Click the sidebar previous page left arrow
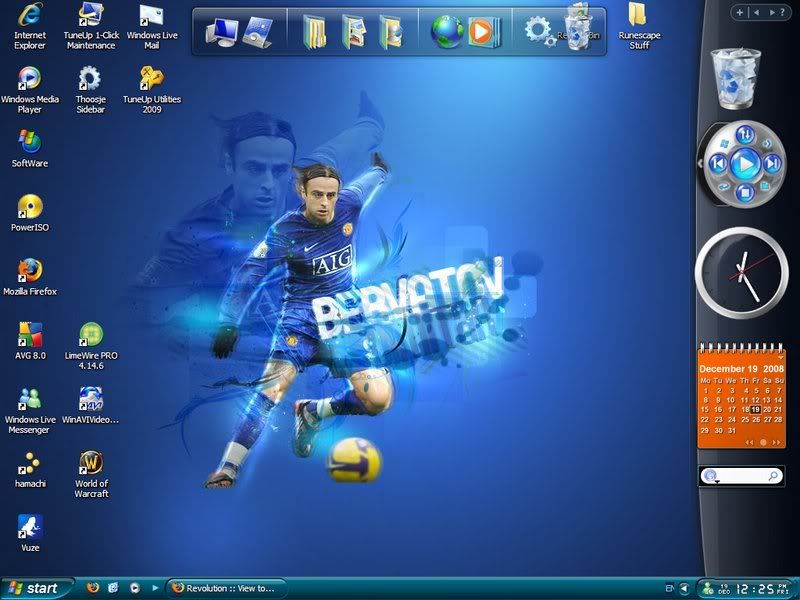The height and width of the screenshot is (600, 800). click(756, 12)
